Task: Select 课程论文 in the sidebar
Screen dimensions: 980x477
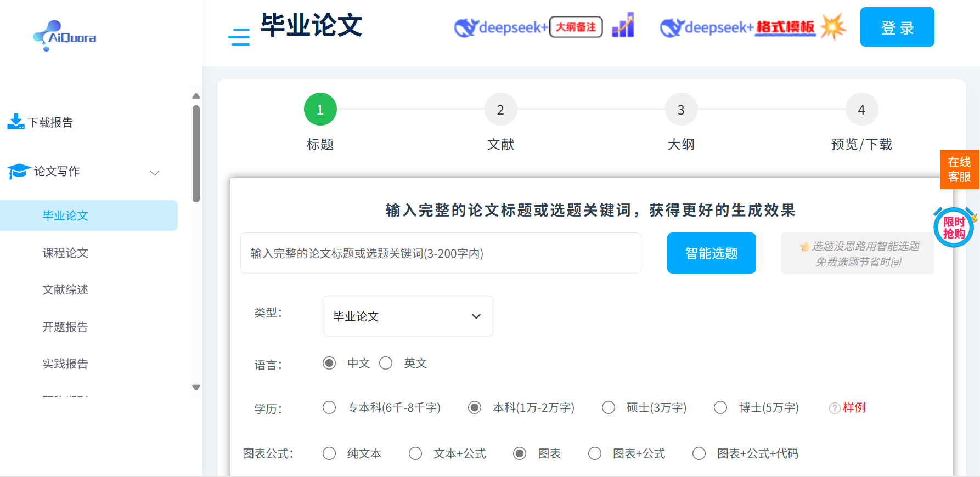Action: pos(65,253)
